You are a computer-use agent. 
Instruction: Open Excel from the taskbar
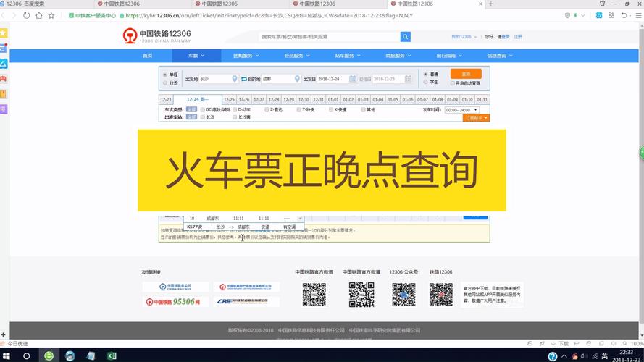click(x=112, y=355)
